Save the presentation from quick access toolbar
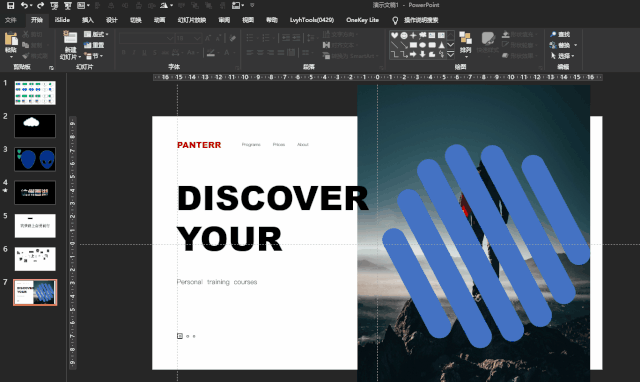The height and width of the screenshot is (382, 640). pos(11,5)
